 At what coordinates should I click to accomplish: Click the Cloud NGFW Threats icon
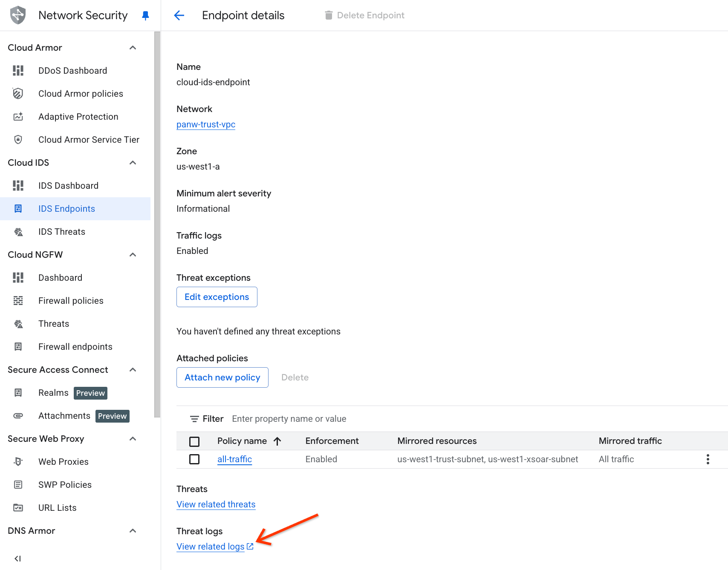click(18, 324)
